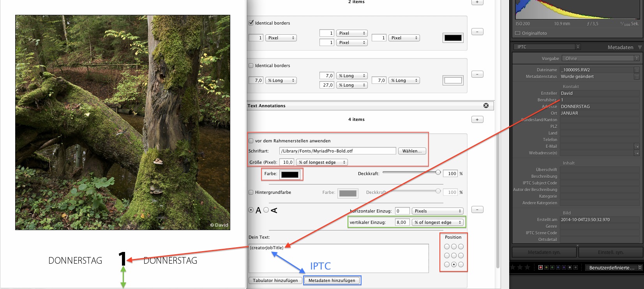Click Metadaten hinzufügen button

click(x=332, y=280)
